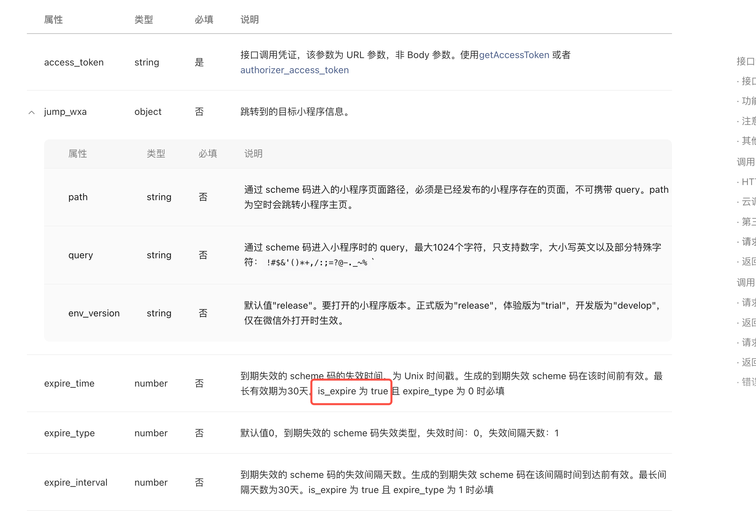The height and width of the screenshot is (532, 756).
Task: Collapse the jump_wxa row chevron
Action: point(32,112)
